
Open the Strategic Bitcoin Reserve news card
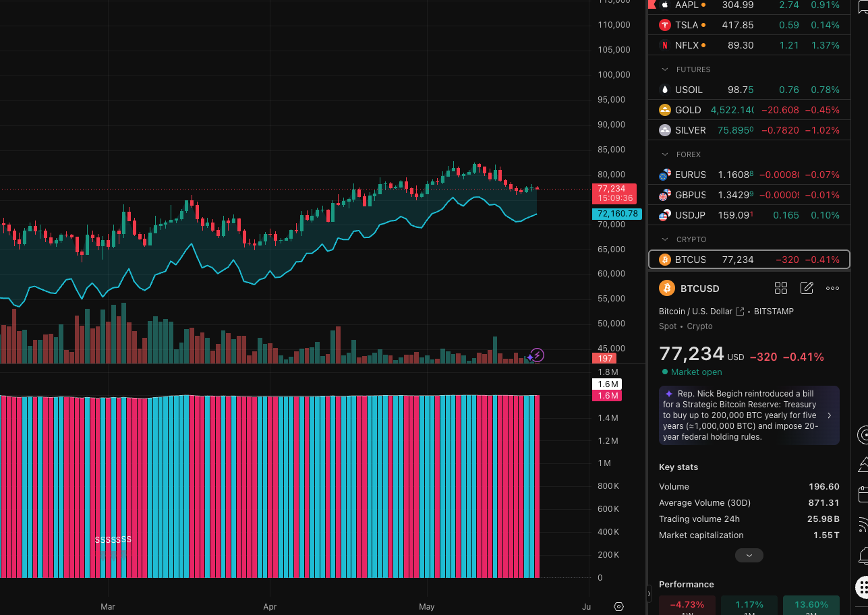tap(749, 415)
